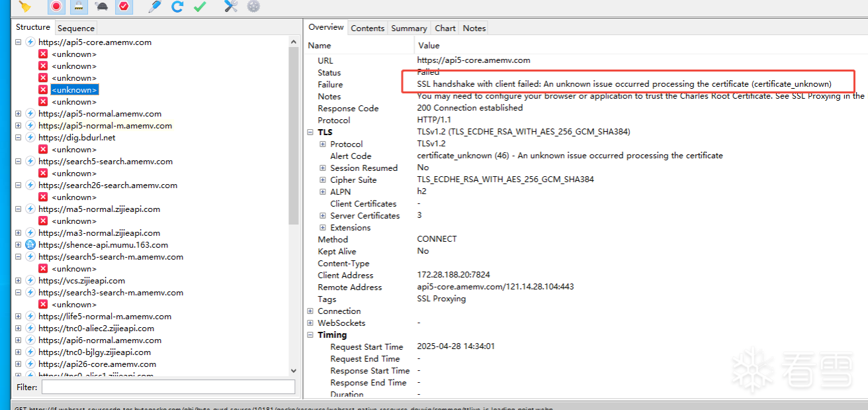Image resolution: width=868 pixels, height=410 pixels.
Task: Click the Name column header
Action: (x=361, y=45)
